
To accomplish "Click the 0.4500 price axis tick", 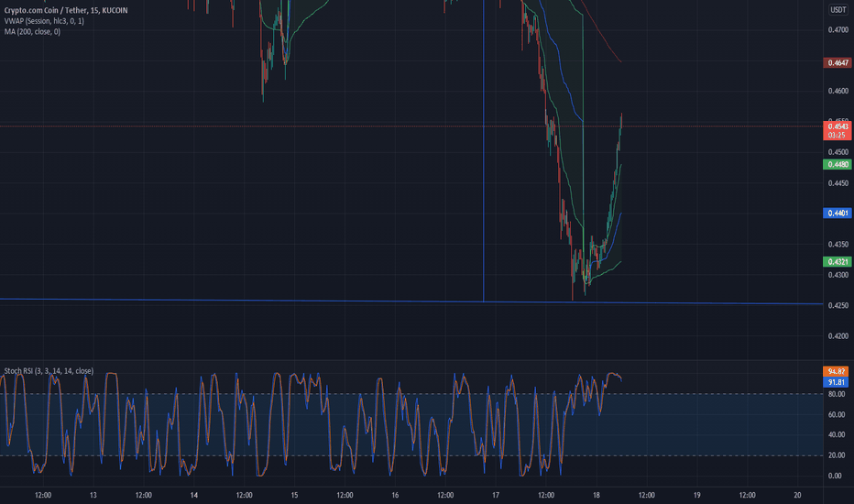I will click(x=838, y=152).
